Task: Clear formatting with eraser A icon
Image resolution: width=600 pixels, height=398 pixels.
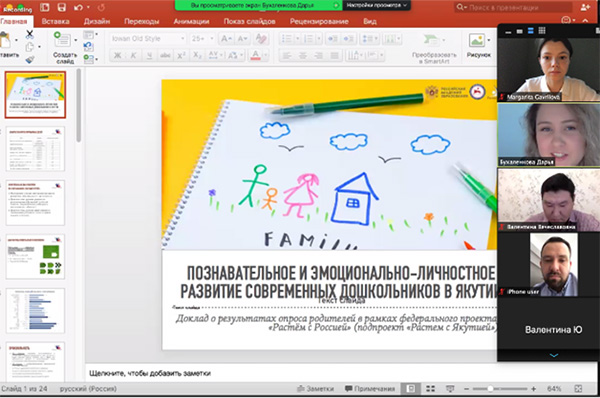Action: click(x=261, y=39)
